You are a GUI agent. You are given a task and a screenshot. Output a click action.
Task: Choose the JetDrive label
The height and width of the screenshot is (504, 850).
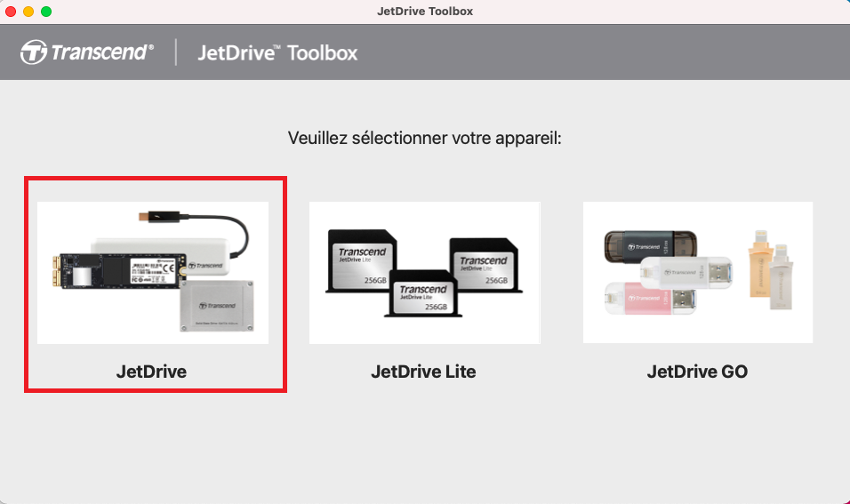(151, 372)
